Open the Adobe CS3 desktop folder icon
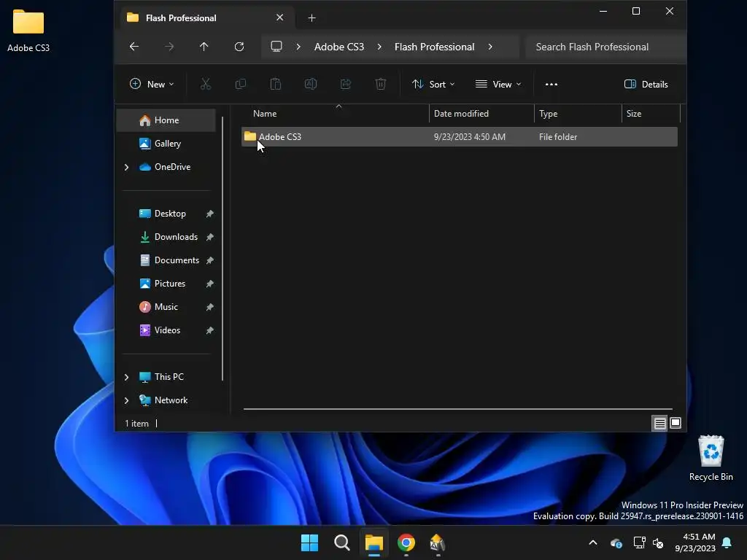The image size is (747, 560). [28, 29]
